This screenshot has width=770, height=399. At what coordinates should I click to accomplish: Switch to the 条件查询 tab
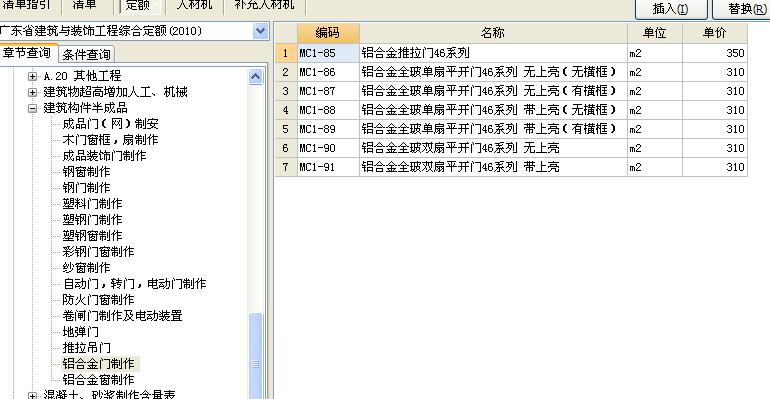[x=86, y=54]
